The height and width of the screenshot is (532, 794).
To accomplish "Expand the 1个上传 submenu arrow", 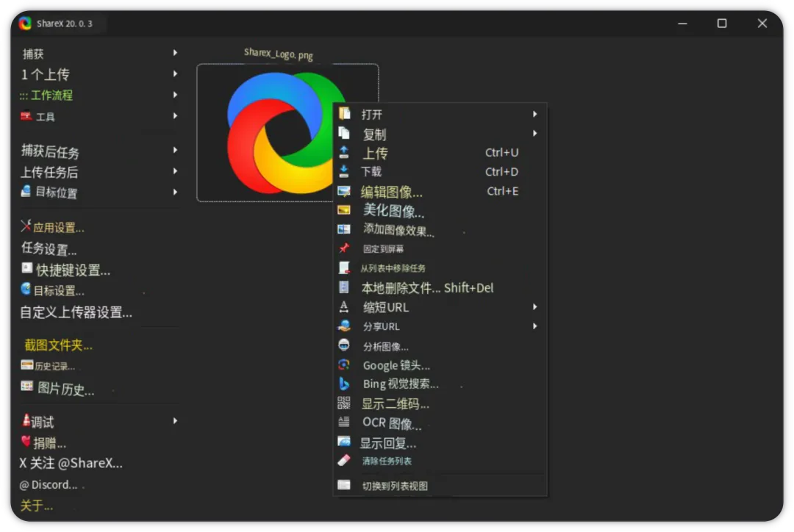I will point(175,74).
